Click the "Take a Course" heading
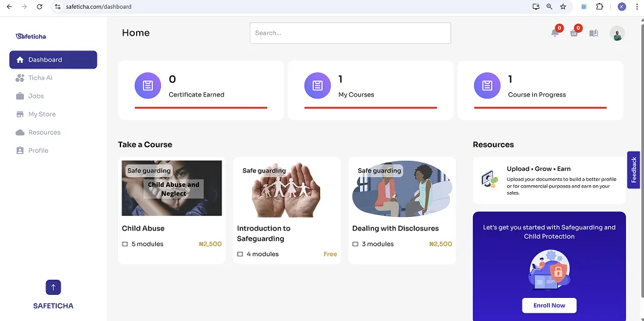Viewport: 644px width, 321px height. pyautogui.click(x=145, y=145)
